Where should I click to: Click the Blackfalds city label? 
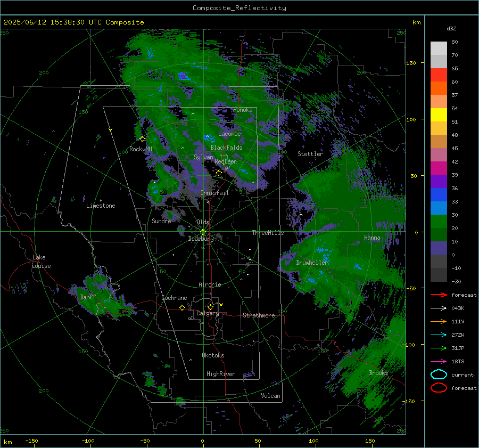[x=226, y=148]
